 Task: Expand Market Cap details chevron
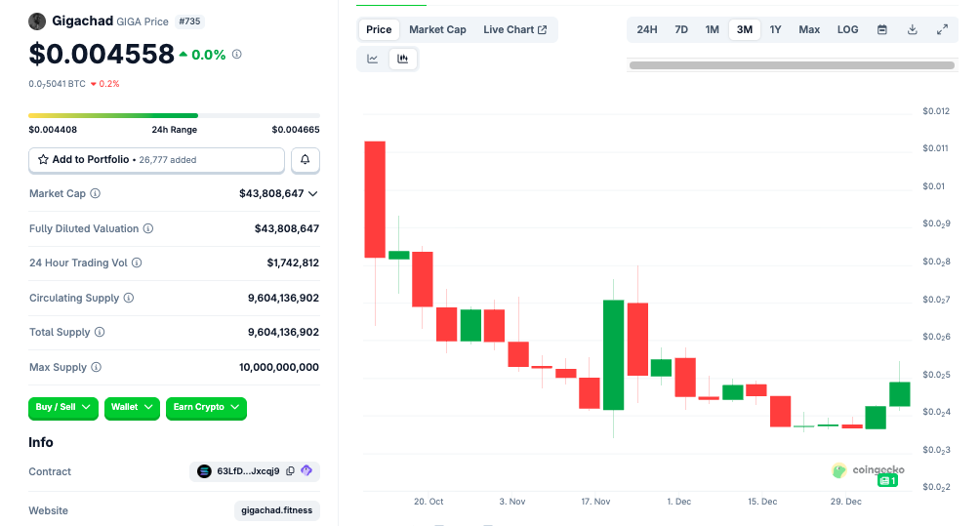pos(313,193)
